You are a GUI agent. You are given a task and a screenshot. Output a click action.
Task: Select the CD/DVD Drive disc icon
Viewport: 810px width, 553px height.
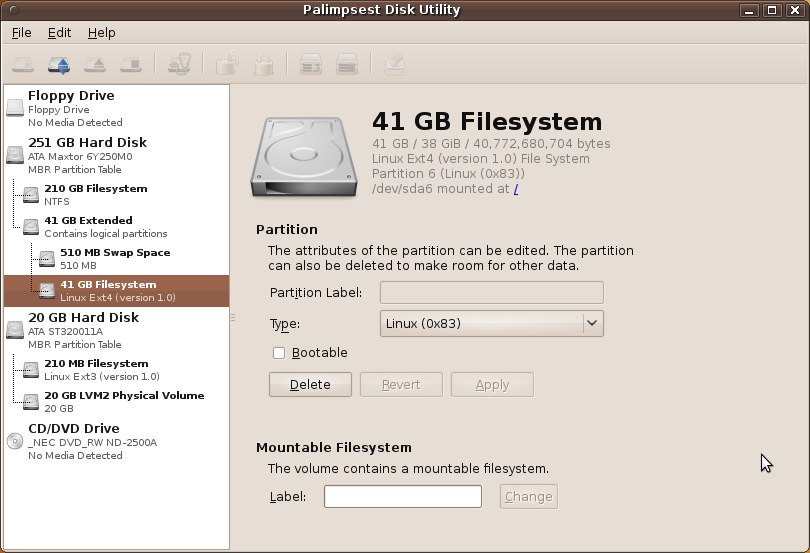[x=15, y=441]
